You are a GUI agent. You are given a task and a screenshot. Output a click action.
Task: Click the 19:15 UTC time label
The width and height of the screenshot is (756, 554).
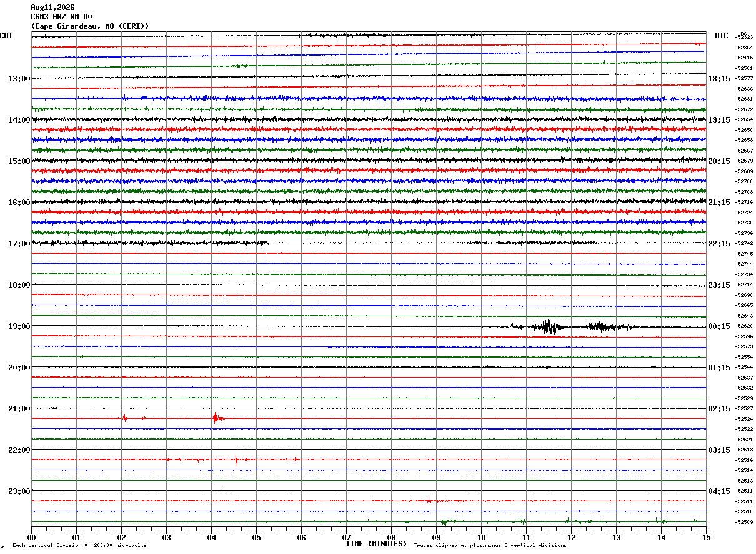(x=719, y=120)
